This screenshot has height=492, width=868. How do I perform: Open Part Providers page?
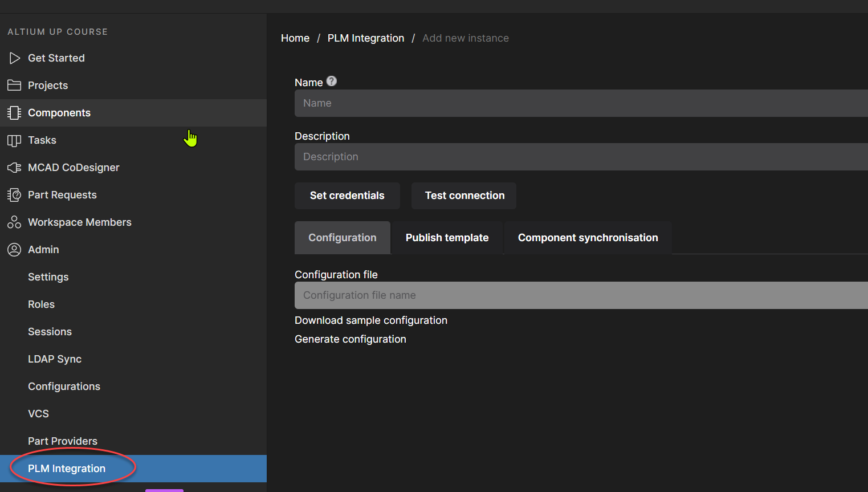tap(133, 441)
